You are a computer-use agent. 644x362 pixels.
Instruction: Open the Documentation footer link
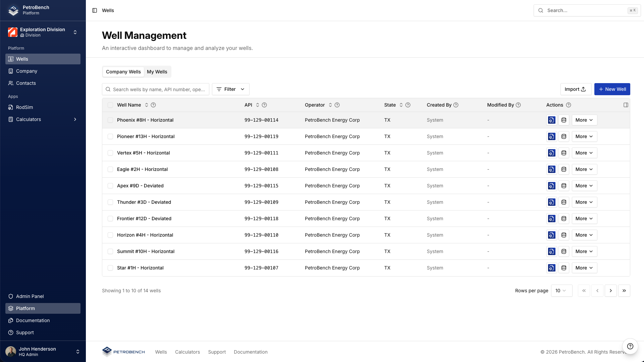[x=251, y=352]
